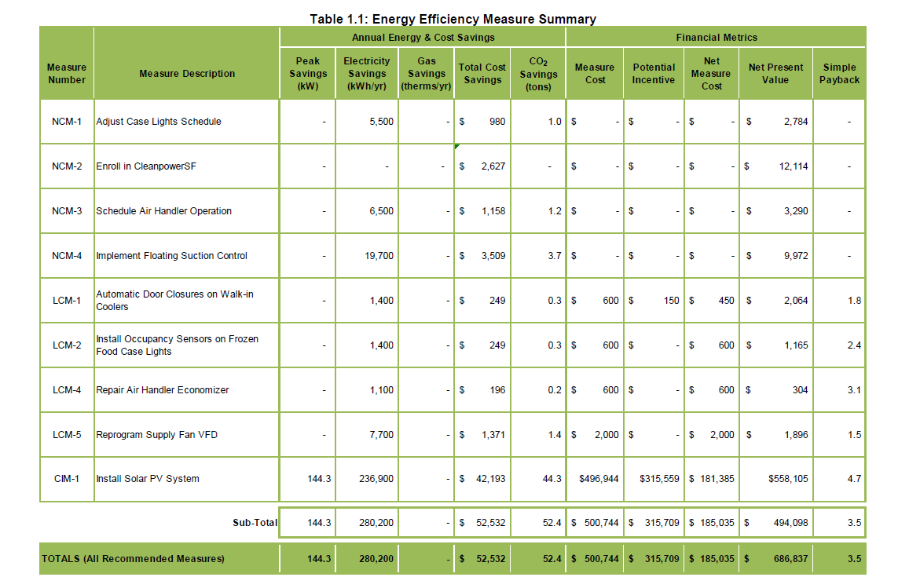Click the comment marker on NCM-2 cost cell

[x=458, y=147]
